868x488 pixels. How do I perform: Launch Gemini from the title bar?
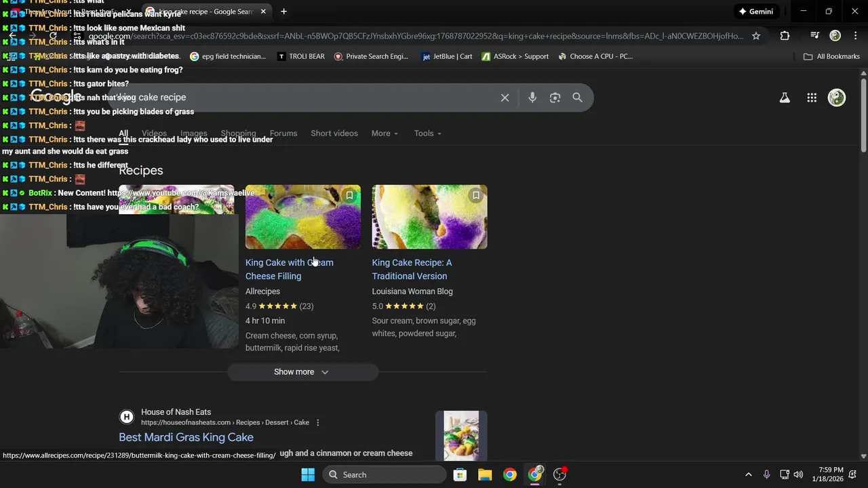(x=756, y=12)
